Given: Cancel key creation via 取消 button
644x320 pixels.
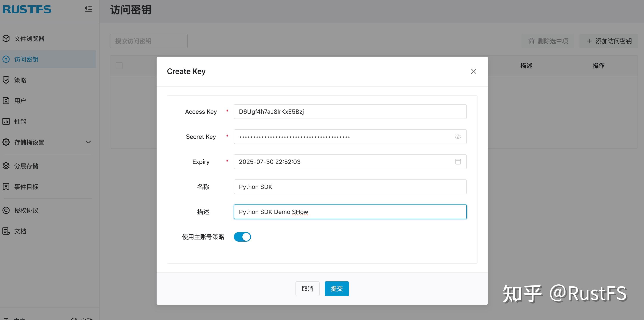Looking at the screenshot, I should coord(307,288).
